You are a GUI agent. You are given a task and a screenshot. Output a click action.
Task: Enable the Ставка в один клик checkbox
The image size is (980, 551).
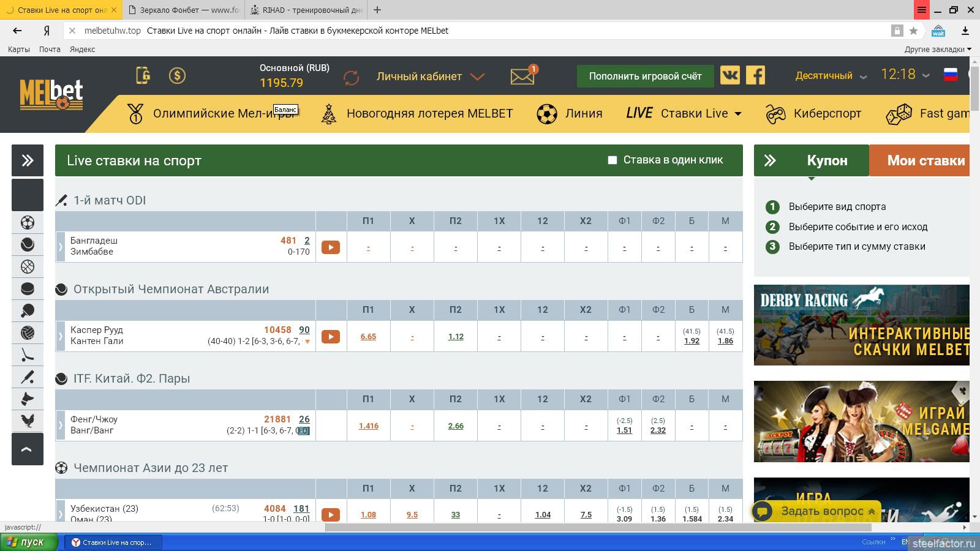[612, 160]
